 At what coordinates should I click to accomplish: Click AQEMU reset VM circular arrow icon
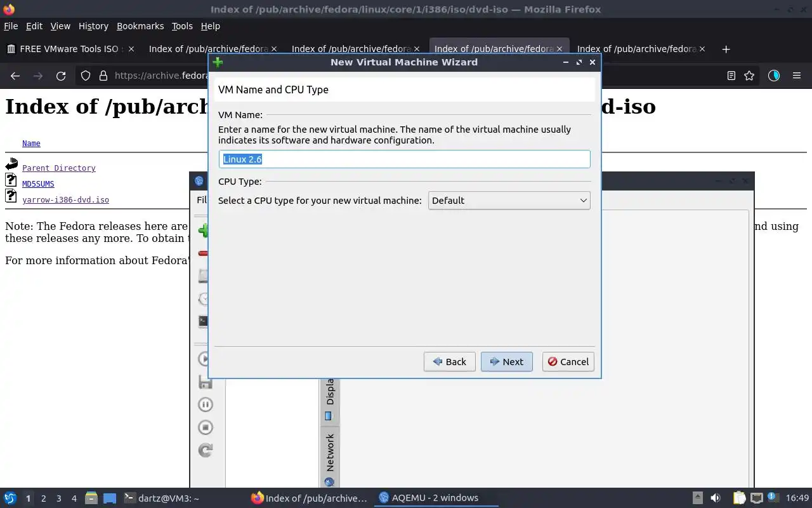pyautogui.click(x=205, y=450)
